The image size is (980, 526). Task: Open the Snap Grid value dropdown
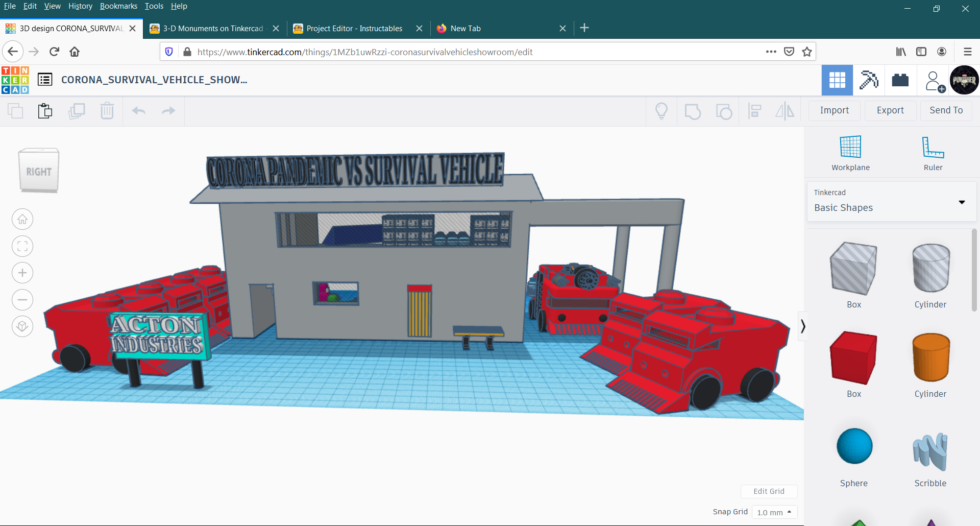click(x=774, y=512)
